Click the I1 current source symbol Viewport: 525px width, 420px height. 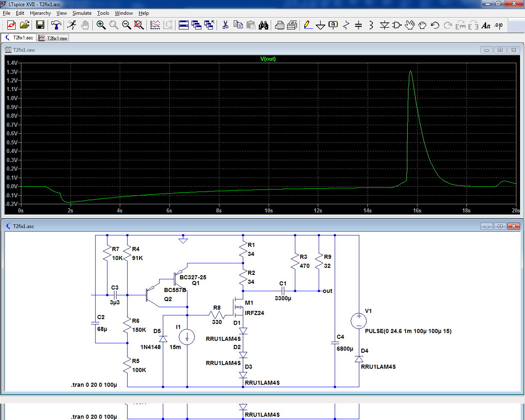187,337
